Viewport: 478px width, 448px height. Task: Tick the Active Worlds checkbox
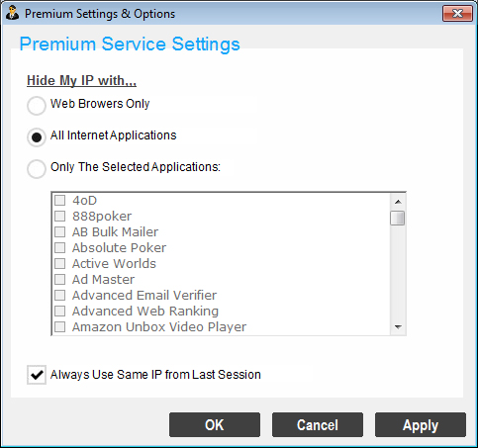59,263
